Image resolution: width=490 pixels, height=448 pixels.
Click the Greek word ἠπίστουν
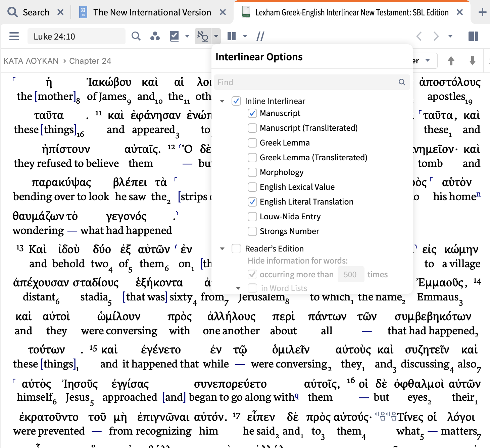point(66,149)
